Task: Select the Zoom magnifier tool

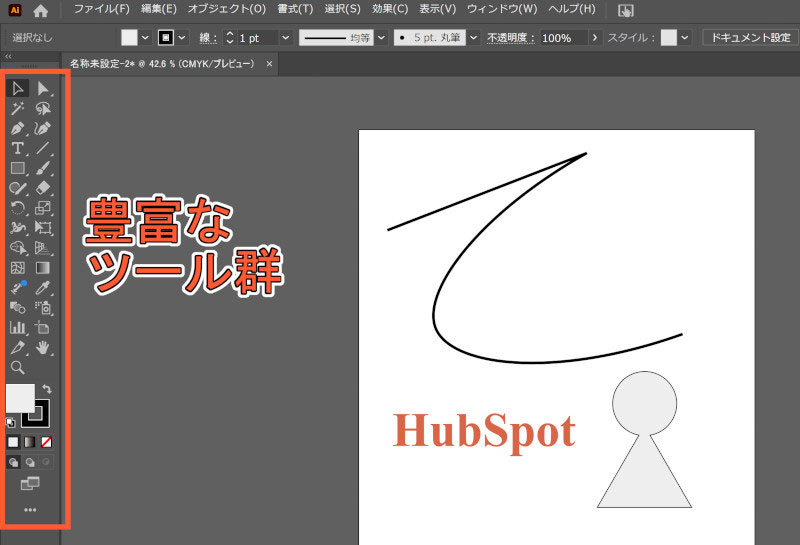Action: (x=18, y=367)
